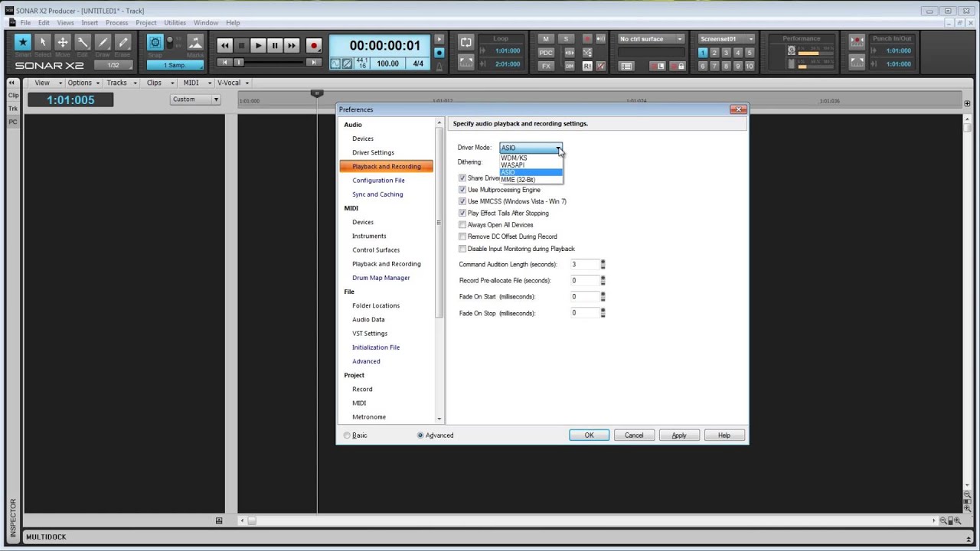Click the Apply button
Image resolution: width=980 pixels, height=551 pixels.
coord(679,435)
